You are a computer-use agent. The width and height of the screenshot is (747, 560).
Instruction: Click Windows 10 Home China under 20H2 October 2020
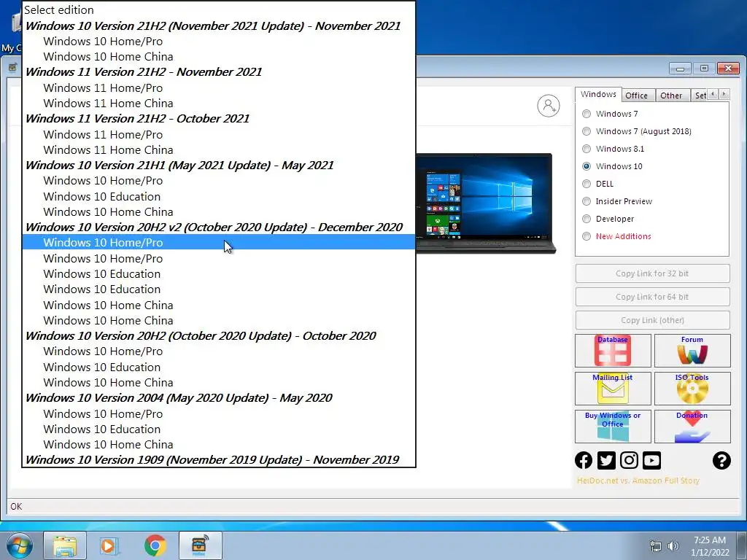pyautogui.click(x=219, y=382)
